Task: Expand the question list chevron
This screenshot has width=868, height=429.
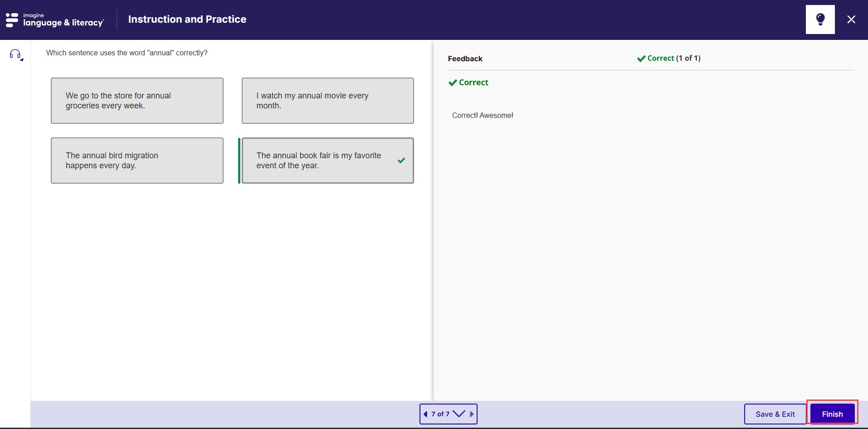Action: (x=459, y=414)
